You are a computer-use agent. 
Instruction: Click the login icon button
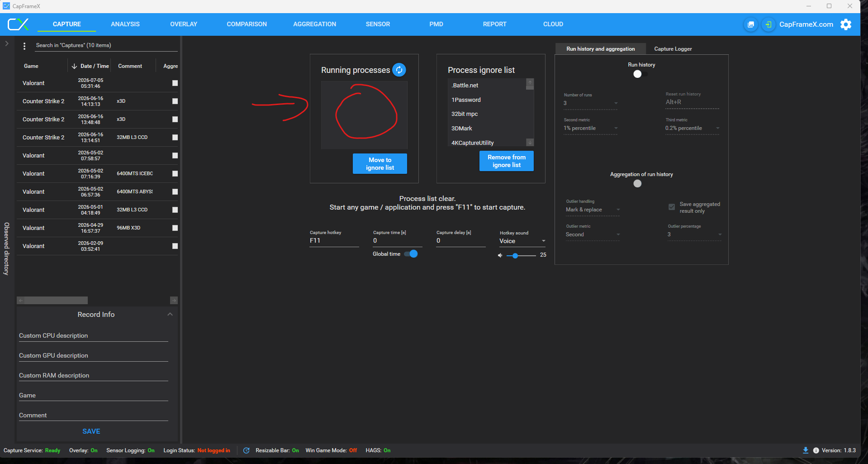click(x=768, y=24)
